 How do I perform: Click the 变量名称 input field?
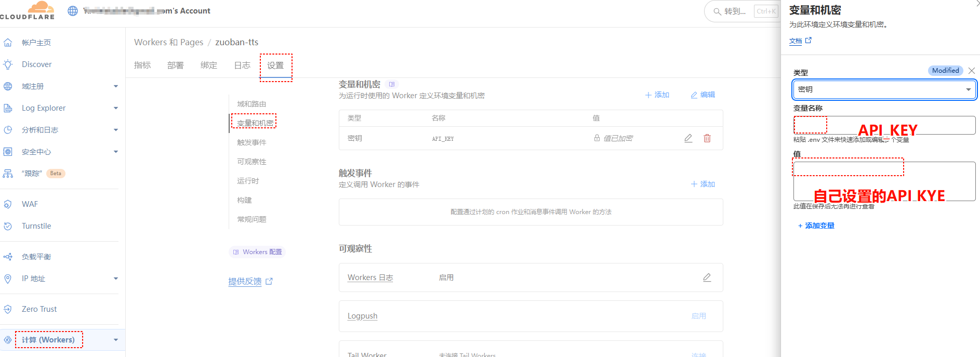click(883, 125)
